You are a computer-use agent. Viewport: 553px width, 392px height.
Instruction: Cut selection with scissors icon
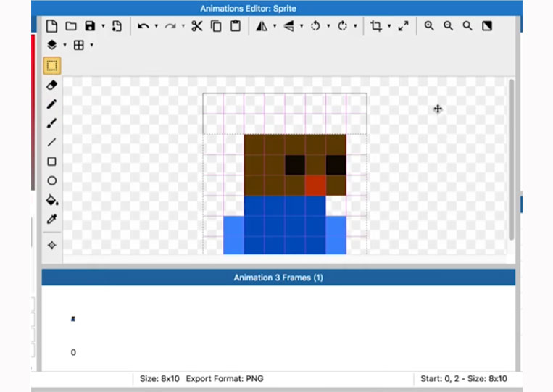pos(197,26)
